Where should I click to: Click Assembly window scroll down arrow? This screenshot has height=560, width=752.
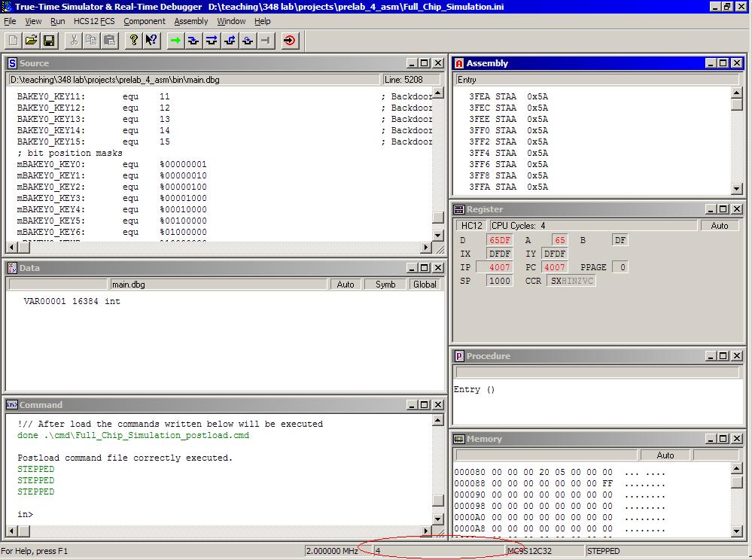pyautogui.click(x=737, y=188)
